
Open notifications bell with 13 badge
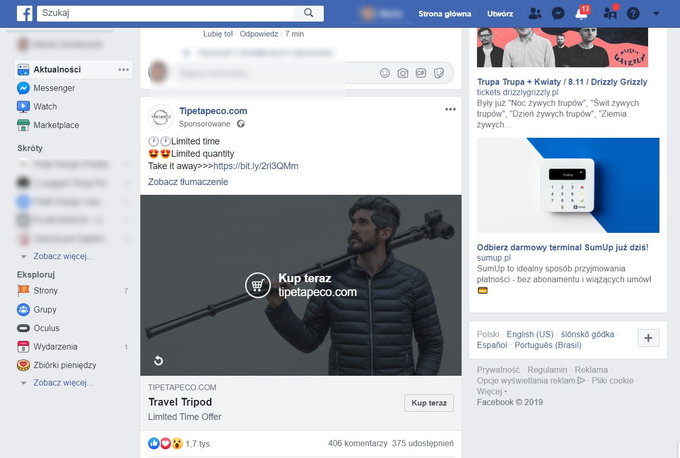pyautogui.click(x=582, y=13)
